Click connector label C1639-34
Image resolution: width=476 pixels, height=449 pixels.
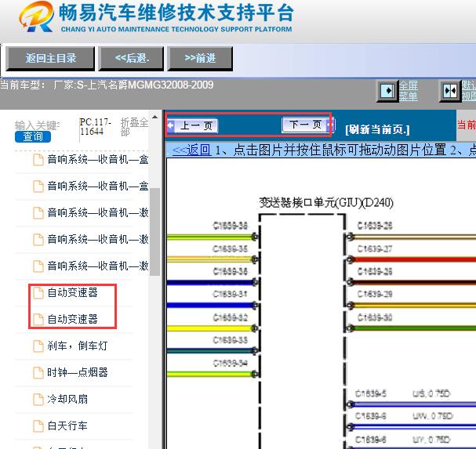coord(230,363)
